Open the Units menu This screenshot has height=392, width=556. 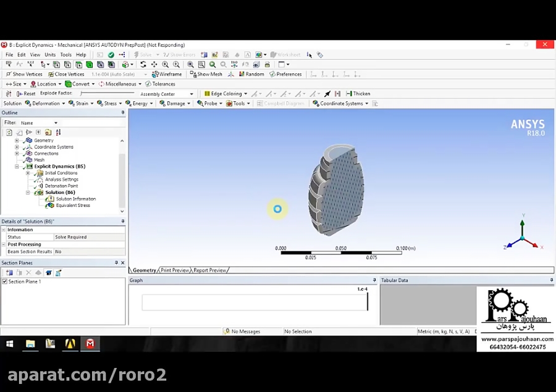click(49, 54)
